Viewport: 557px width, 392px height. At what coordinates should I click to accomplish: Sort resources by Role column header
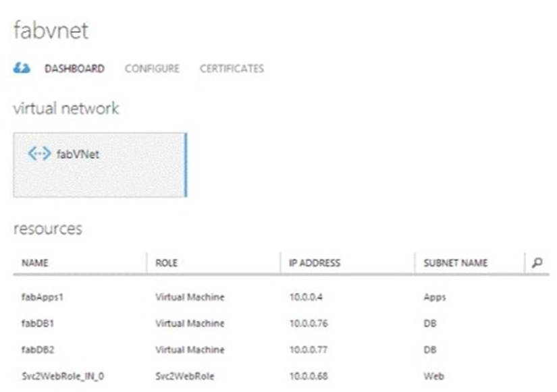(x=166, y=263)
